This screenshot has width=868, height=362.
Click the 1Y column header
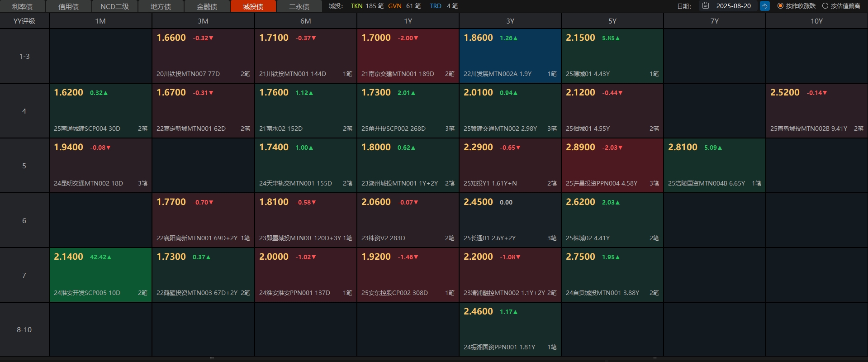point(408,21)
